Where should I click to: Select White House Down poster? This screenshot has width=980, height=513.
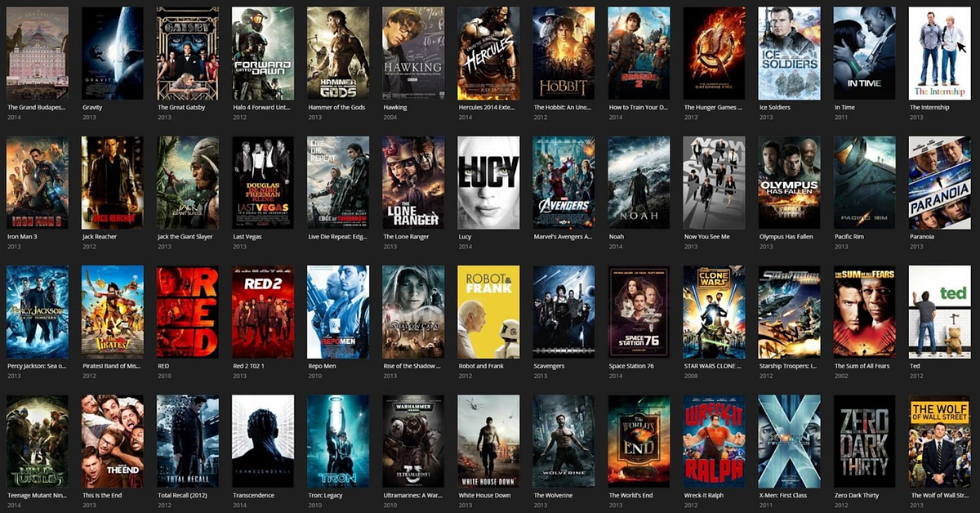click(x=488, y=441)
